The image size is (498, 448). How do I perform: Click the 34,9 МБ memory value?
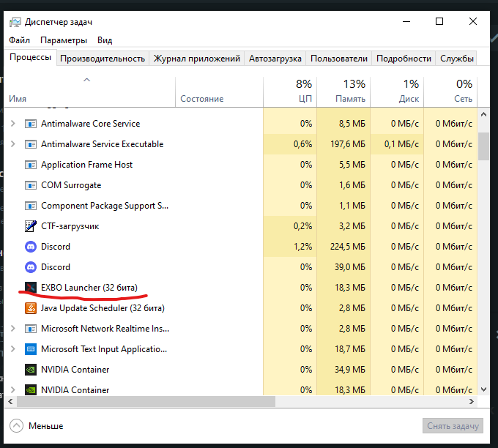(x=350, y=370)
